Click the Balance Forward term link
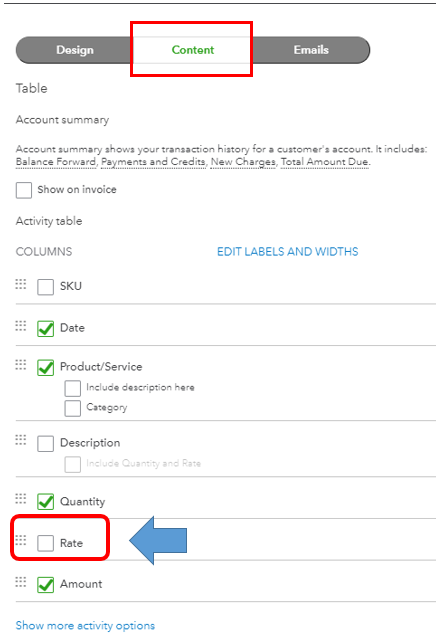 (56, 162)
